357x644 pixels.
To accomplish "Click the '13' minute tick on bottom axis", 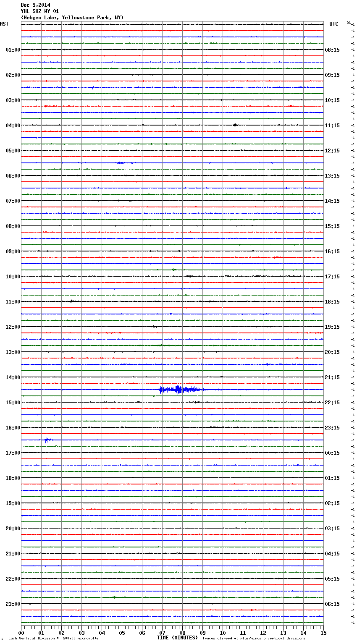I will pos(283,633).
